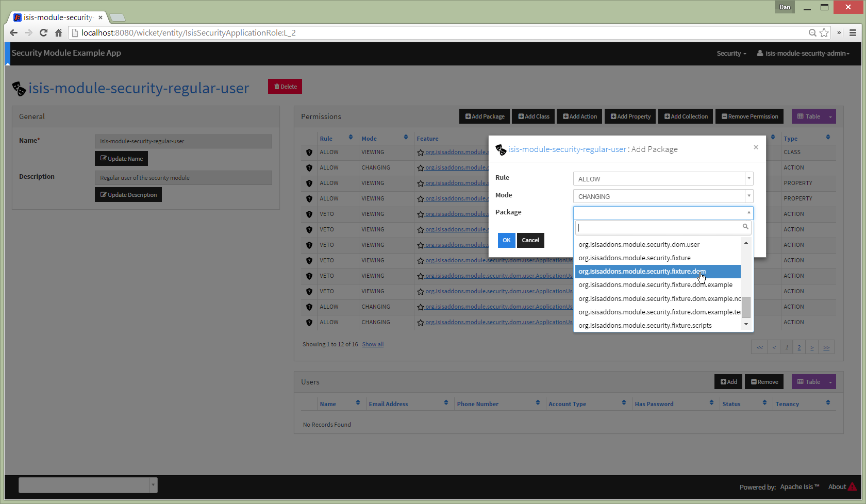866x504 pixels.
Task: Collapse the Package dropdown field
Action: tap(663, 213)
